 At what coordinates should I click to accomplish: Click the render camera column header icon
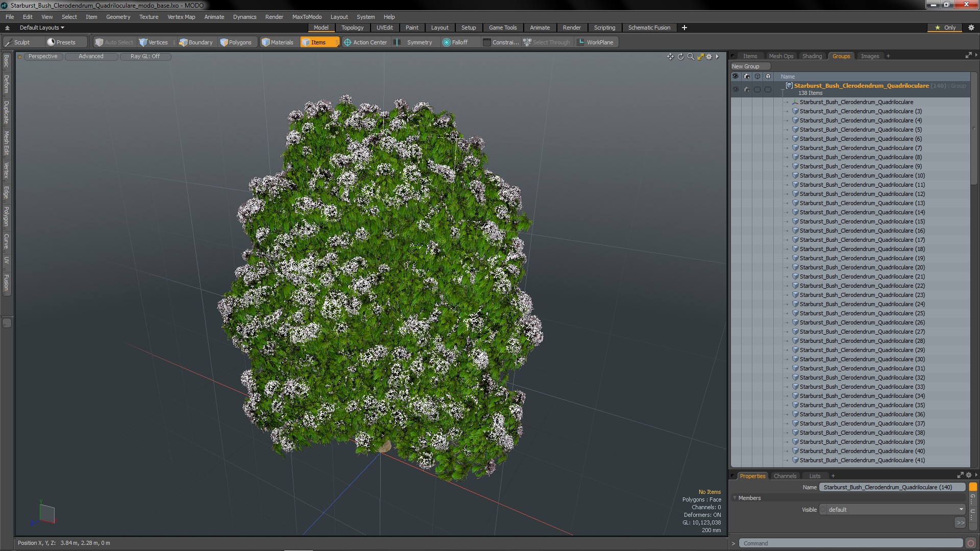tap(747, 77)
